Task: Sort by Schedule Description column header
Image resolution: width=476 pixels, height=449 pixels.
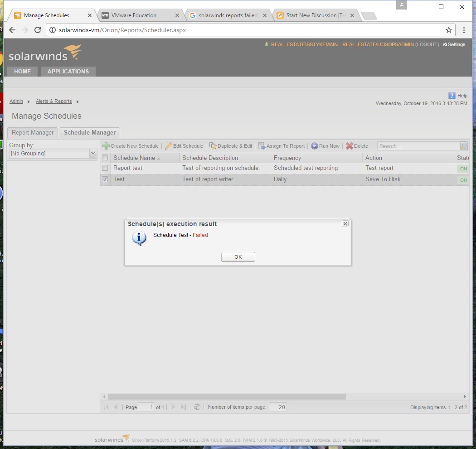Action: (225, 158)
